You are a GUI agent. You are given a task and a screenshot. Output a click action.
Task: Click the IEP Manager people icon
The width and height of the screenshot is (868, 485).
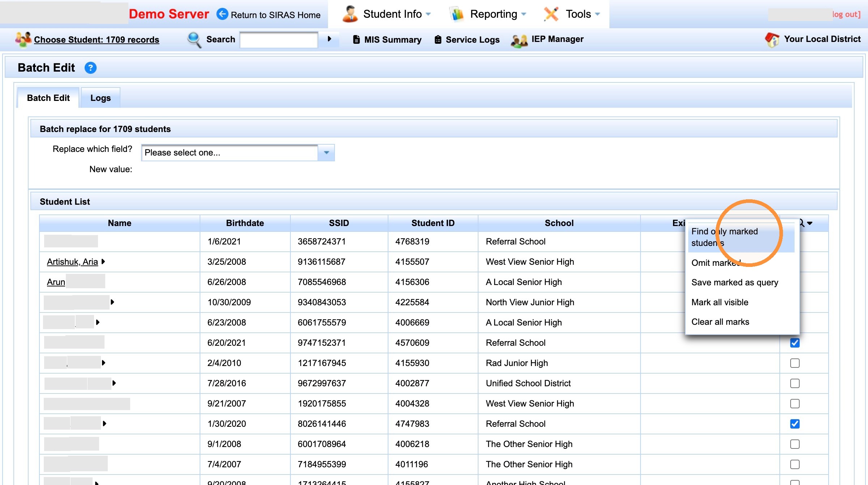[519, 40]
